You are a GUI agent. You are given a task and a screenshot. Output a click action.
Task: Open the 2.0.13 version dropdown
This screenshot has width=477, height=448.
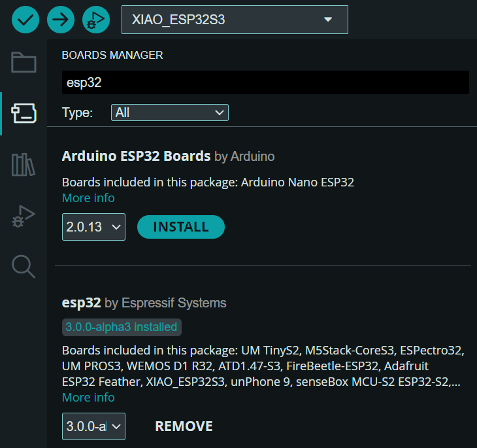click(93, 227)
